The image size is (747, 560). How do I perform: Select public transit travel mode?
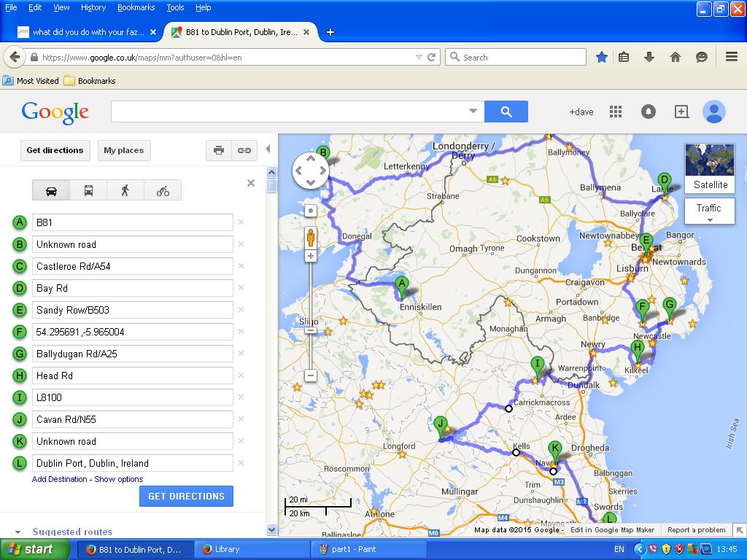(88, 190)
